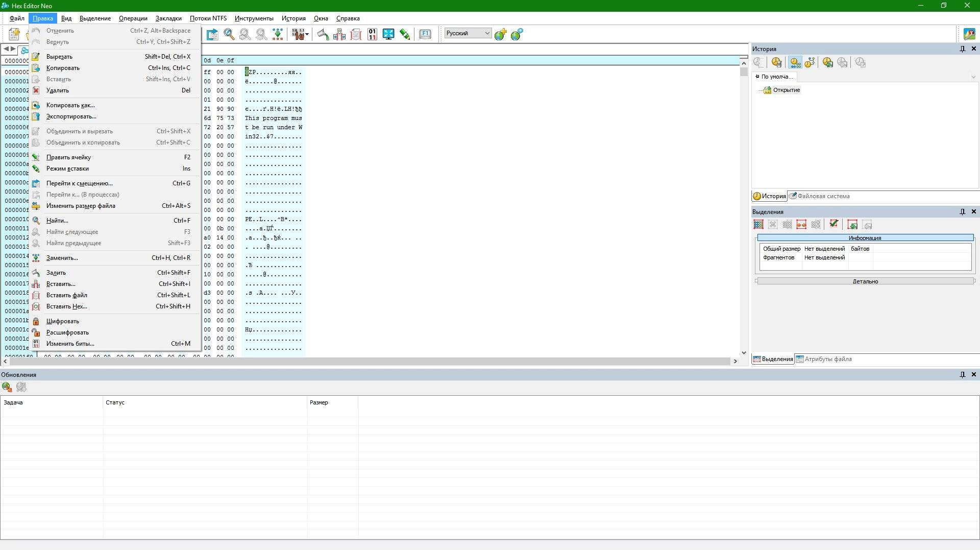This screenshot has width=980, height=550.
Task: Click the Задача column header
Action: coord(52,402)
